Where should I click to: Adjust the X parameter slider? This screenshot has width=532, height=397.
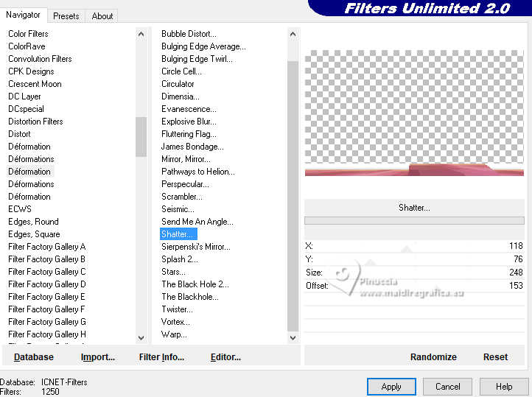coord(414,246)
